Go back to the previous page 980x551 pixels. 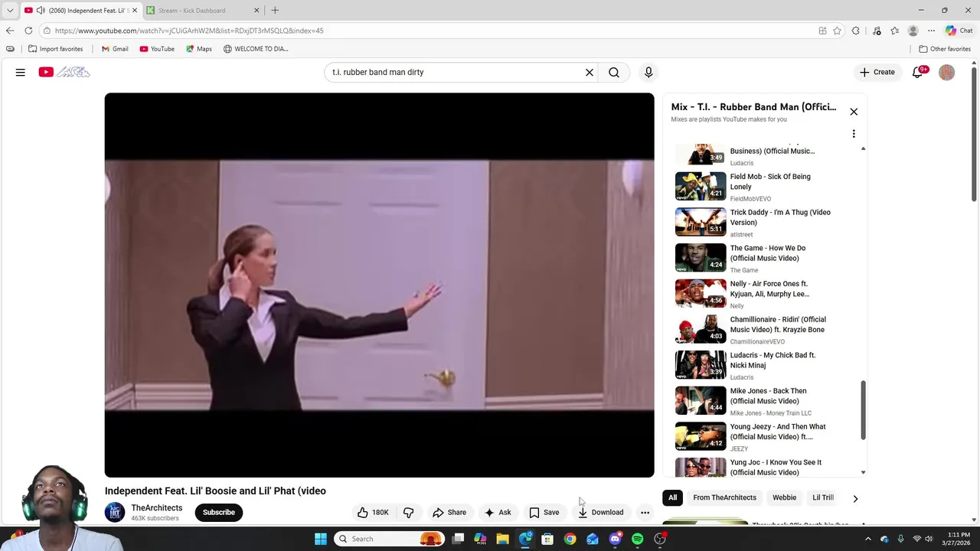9,31
